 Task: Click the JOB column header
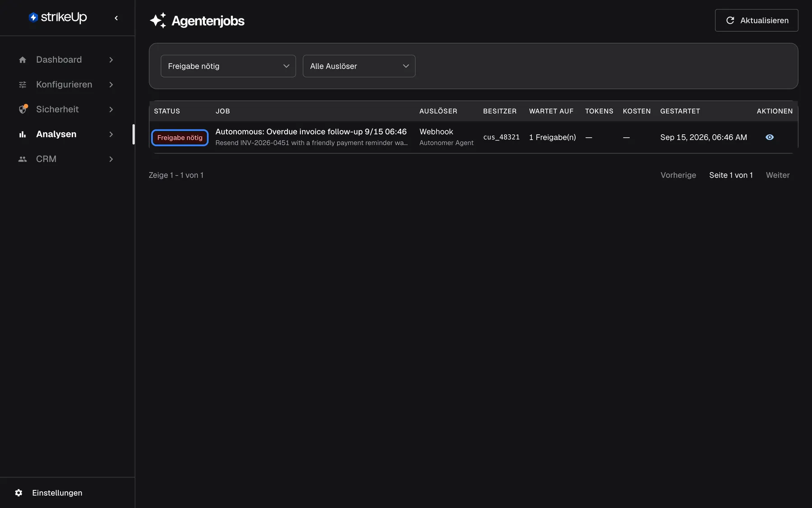tap(223, 111)
